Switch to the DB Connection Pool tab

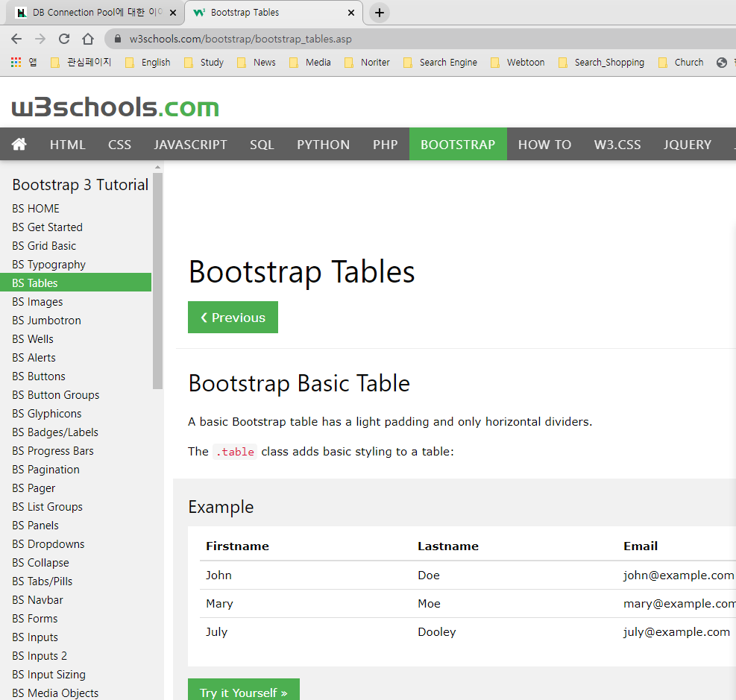[94, 13]
